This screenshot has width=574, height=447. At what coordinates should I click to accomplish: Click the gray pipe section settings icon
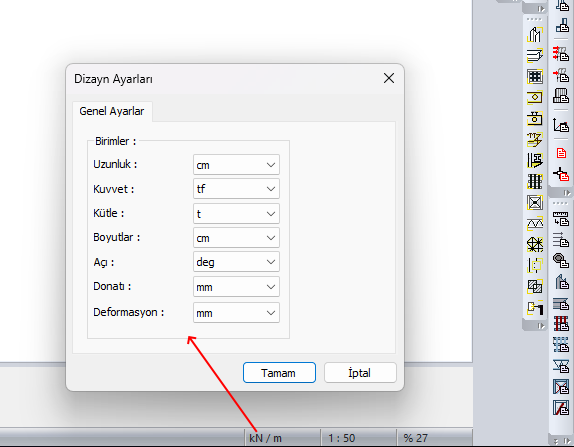(x=561, y=260)
